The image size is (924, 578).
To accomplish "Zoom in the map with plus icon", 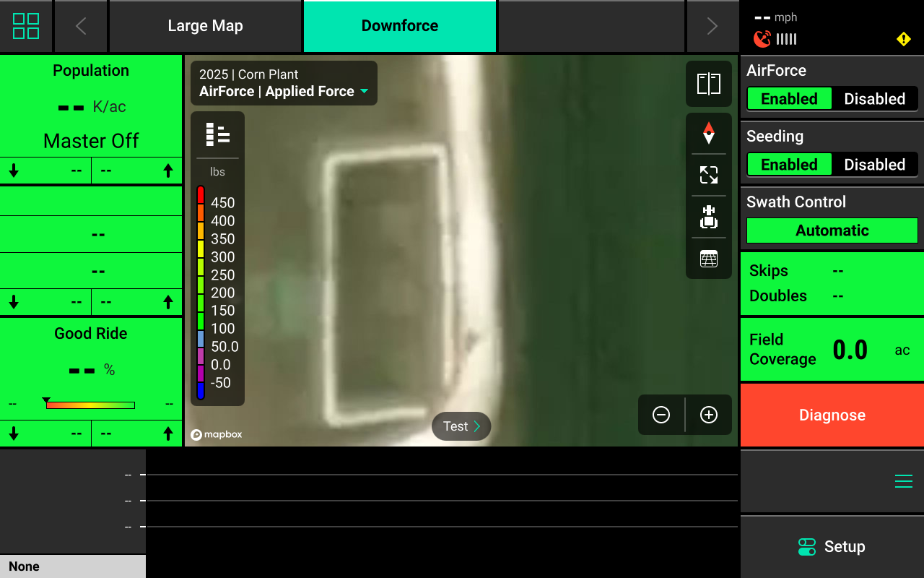I will pyautogui.click(x=709, y=415).
